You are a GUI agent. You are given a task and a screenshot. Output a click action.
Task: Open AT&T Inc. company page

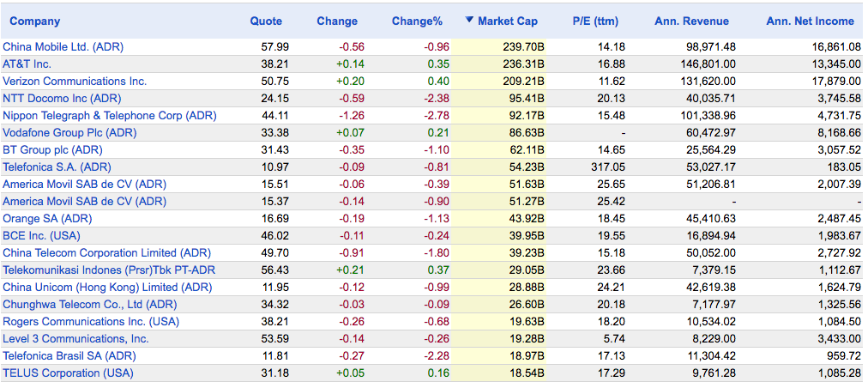(x=27, y=64)
